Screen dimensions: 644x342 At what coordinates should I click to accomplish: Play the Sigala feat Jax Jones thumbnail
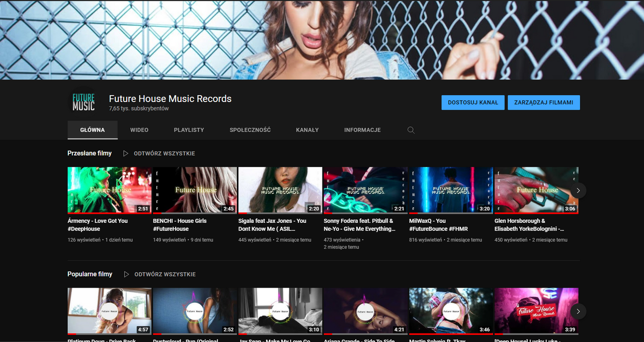280,191
